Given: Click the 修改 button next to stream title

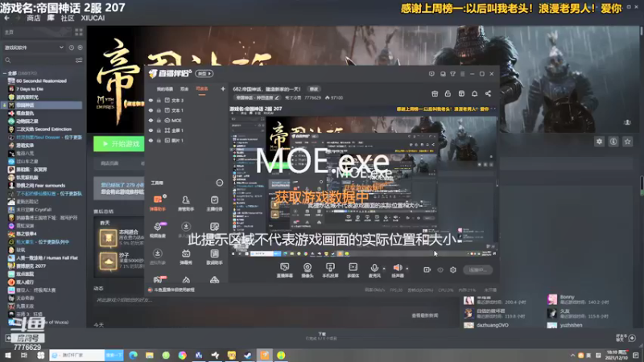Looking at the screenshot, I should [x=314, y=89].
